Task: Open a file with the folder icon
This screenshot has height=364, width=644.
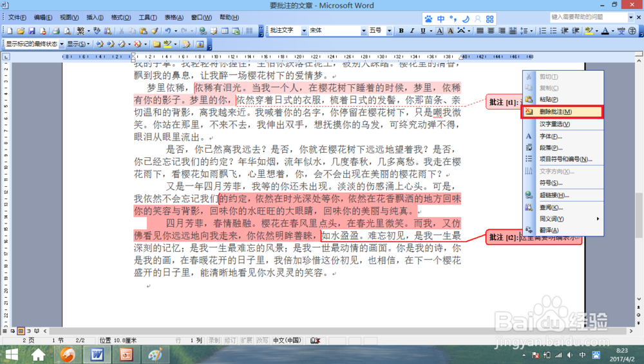Action: point(21,31)
